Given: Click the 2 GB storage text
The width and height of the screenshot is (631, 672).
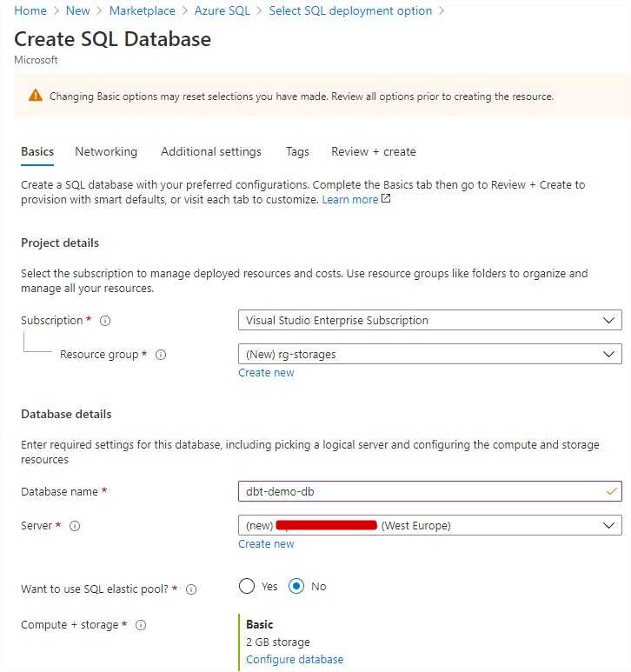Looking at the screenshot, I should [x=278, y=642].
